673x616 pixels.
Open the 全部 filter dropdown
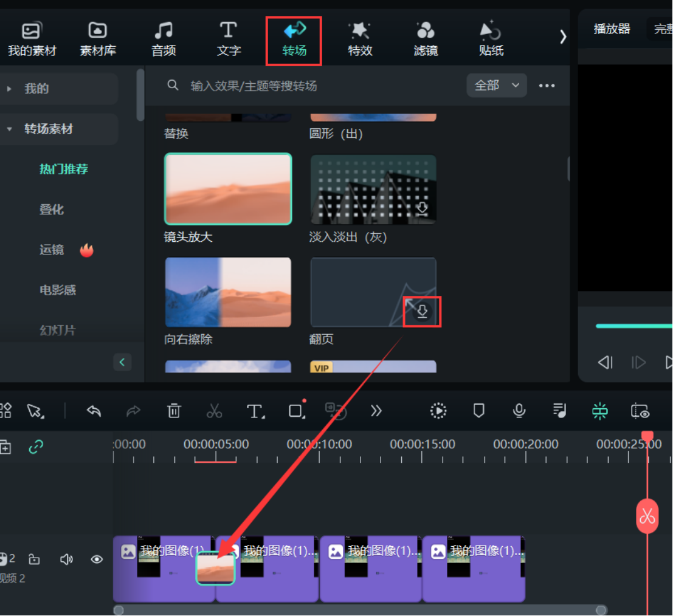(496, 86)
